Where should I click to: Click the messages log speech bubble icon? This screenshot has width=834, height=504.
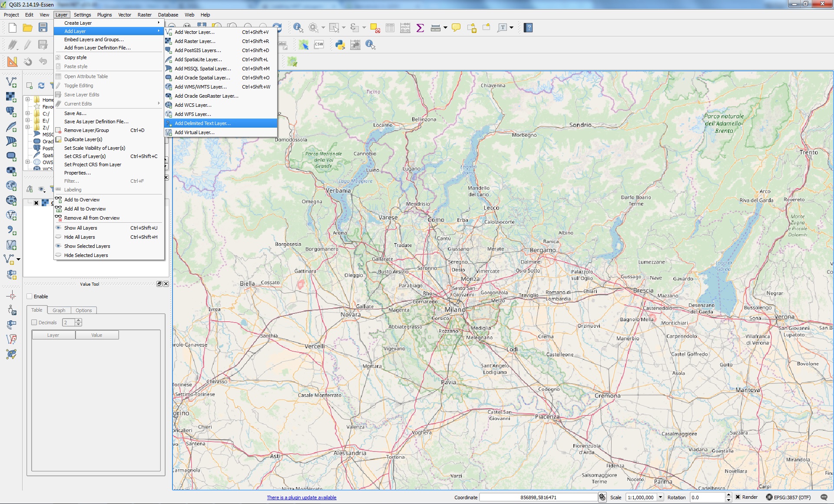pyautogui.click(x=824, y=497)
